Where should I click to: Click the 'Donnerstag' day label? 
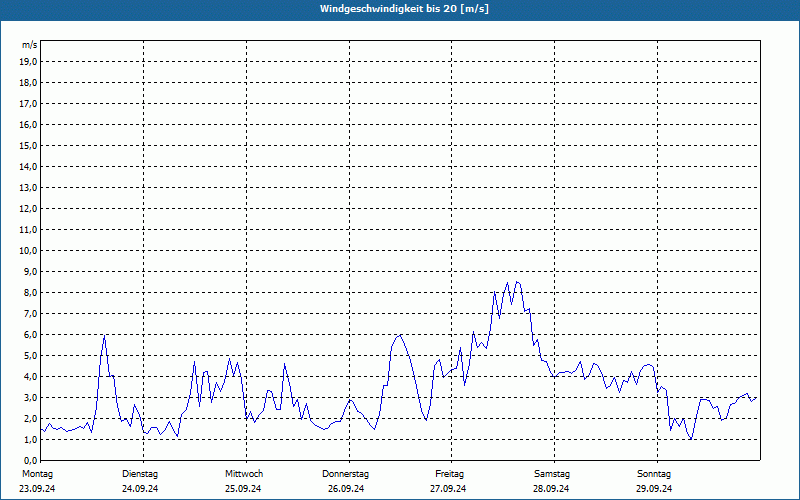(x=345, y=474)
